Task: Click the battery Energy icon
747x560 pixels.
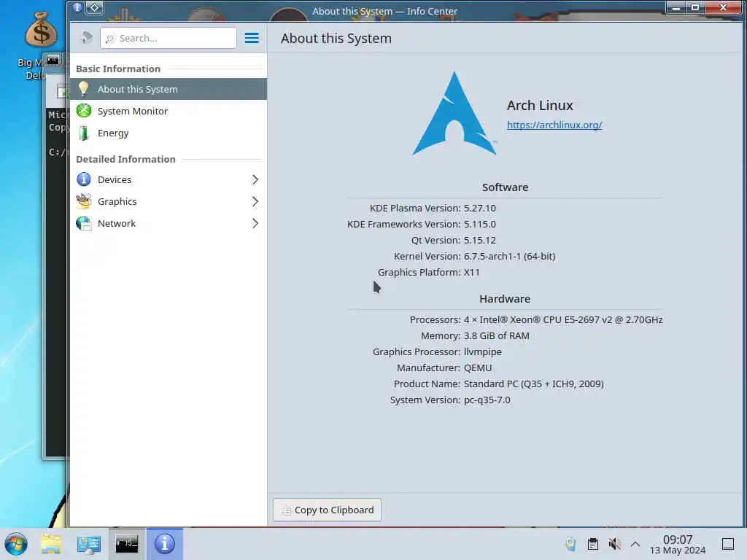Action: [x=83, y=133]
